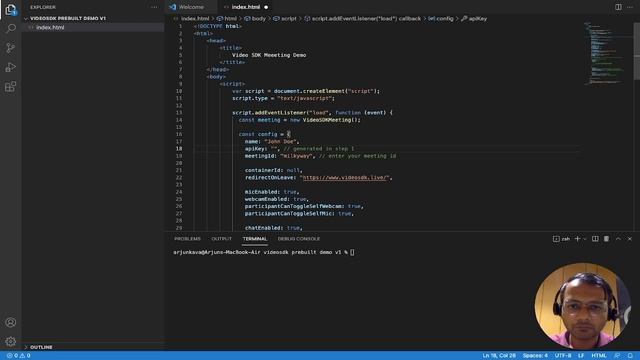Open launch profile dropdown next to plus
Viewport: 640px width, 360px height.
[x=585, y=239]
